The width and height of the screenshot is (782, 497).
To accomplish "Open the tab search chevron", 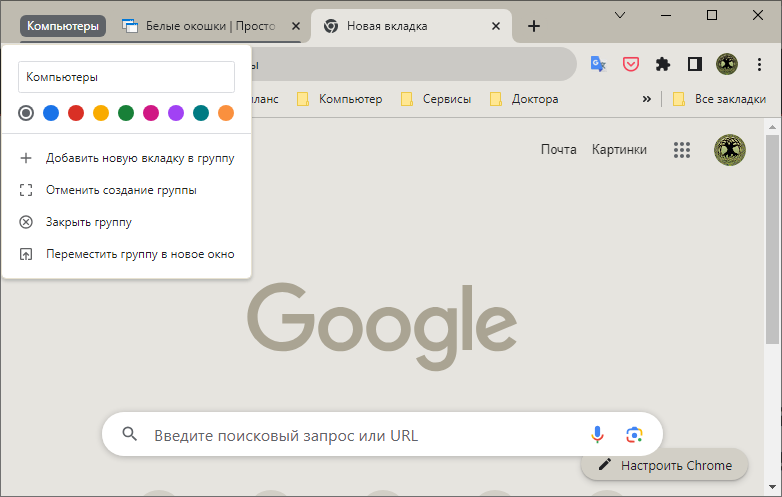I will pos(620,15).
